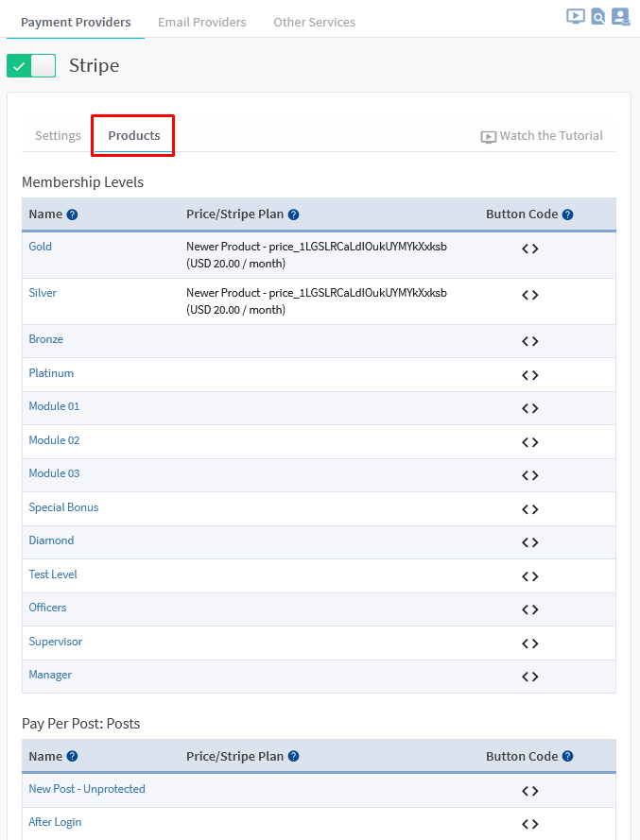Show button code for Bronze level

tap(529, 341)
